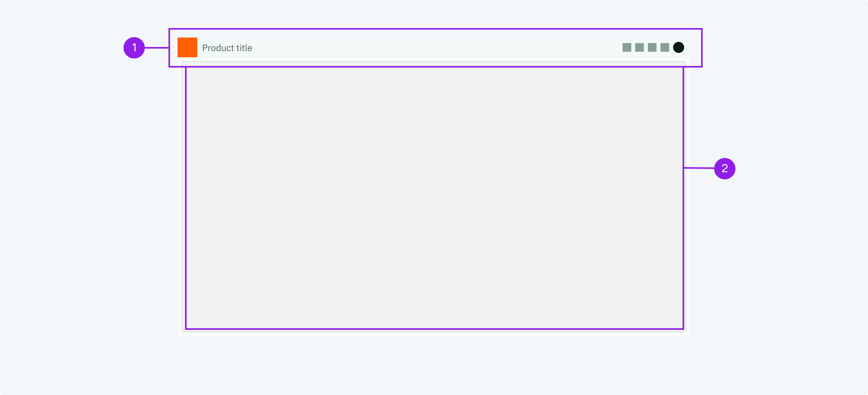Click the "Product title" text
The image size is (868, 395).
tap(227, 48)
